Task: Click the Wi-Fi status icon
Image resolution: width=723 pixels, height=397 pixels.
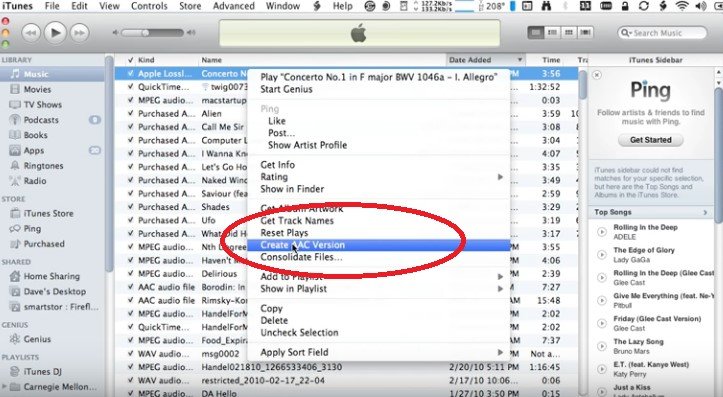Action: pyautogui.click(x=682, y=6)
